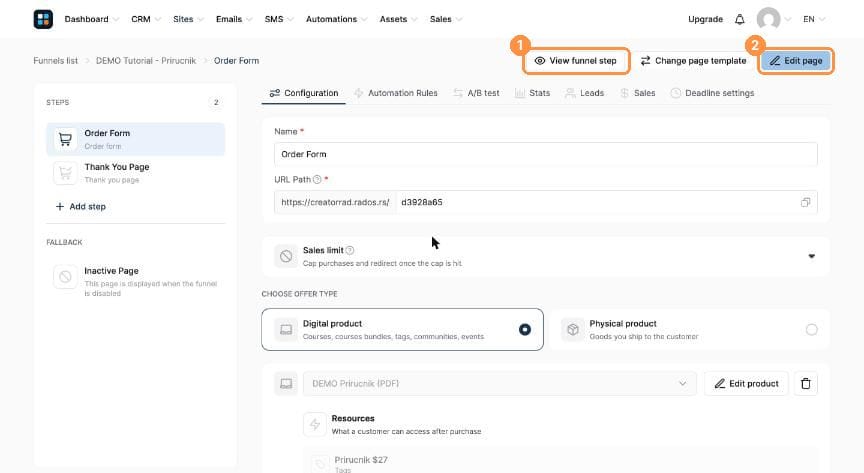The height and width of the screenshot is (473, 864).
Task: Click the Sales limit blocked-circle icon
Action: (x=286, y=256)
